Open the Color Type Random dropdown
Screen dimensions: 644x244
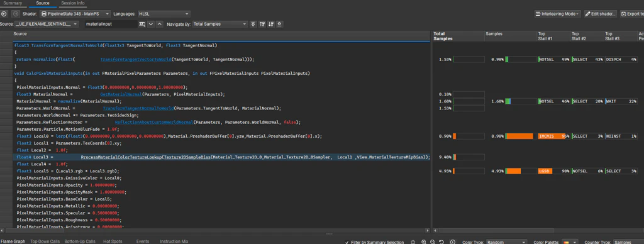(x=506, y=242)
